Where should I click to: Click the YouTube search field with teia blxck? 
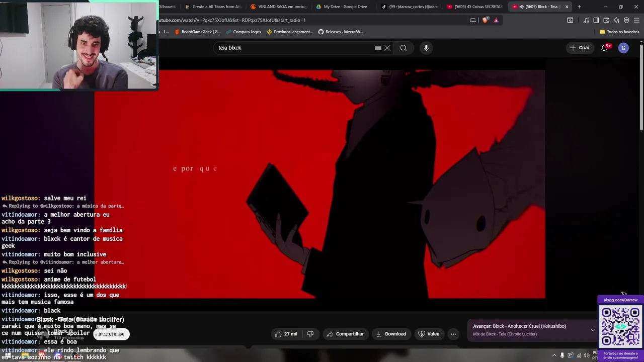click(x=294, y=48)
